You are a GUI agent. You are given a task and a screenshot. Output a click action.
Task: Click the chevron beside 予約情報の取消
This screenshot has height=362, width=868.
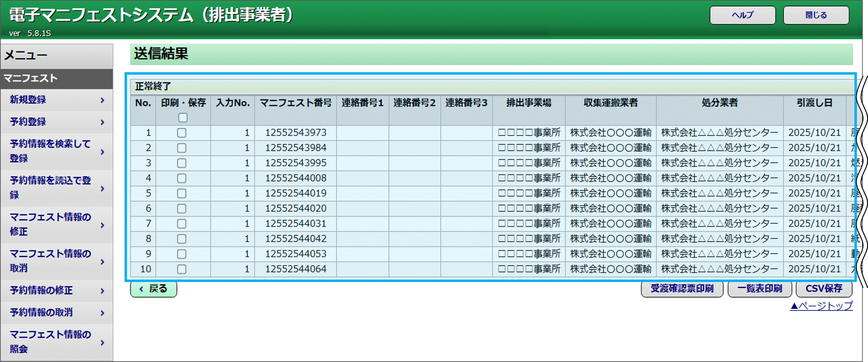[x=102, y=313]
